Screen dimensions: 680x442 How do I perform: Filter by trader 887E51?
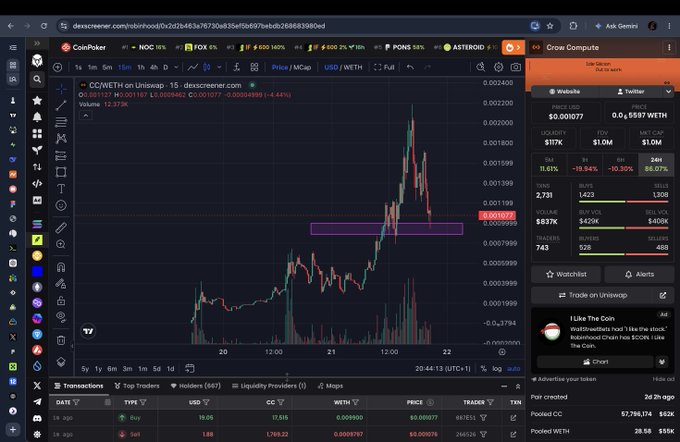483,418
